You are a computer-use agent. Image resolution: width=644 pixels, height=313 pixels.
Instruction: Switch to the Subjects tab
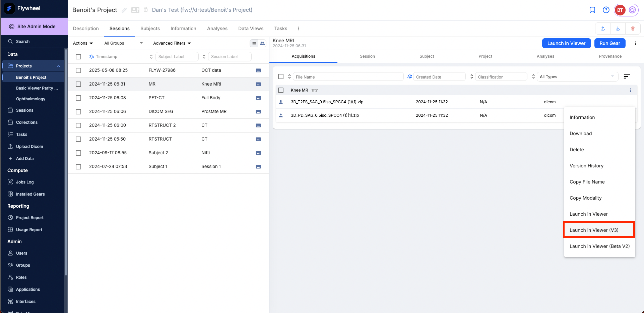(150, 29)
